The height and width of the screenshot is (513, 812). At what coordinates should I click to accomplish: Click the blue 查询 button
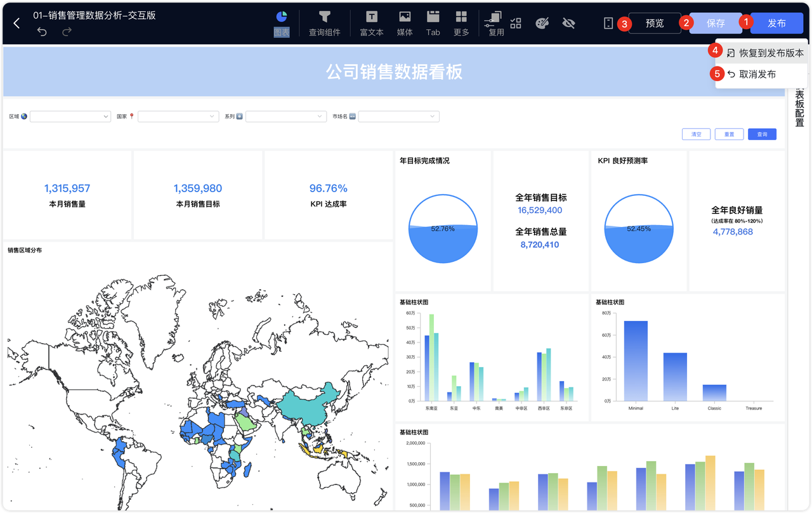tap(762, 134)
